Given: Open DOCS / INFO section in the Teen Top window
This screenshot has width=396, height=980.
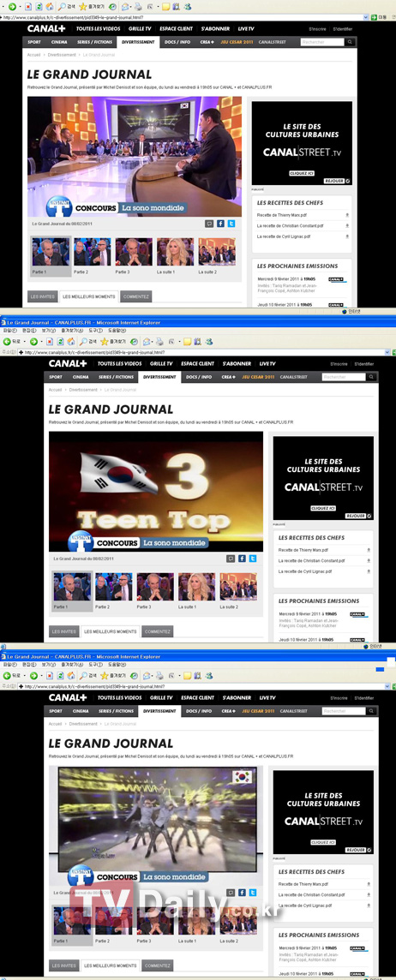Looking at the screenshot, I should click(201, 377).
